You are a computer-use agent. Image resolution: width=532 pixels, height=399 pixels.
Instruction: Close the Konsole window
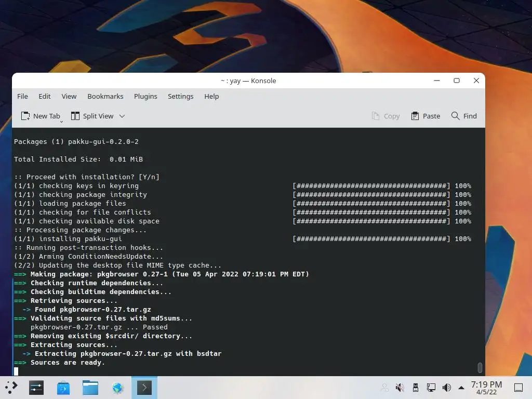(476, 81)
